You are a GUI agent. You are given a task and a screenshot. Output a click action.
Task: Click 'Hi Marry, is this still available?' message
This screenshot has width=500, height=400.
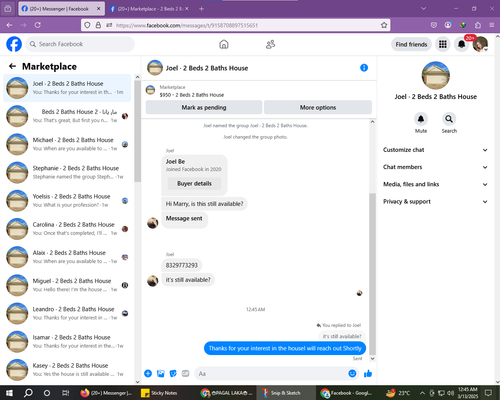(204, 204)
